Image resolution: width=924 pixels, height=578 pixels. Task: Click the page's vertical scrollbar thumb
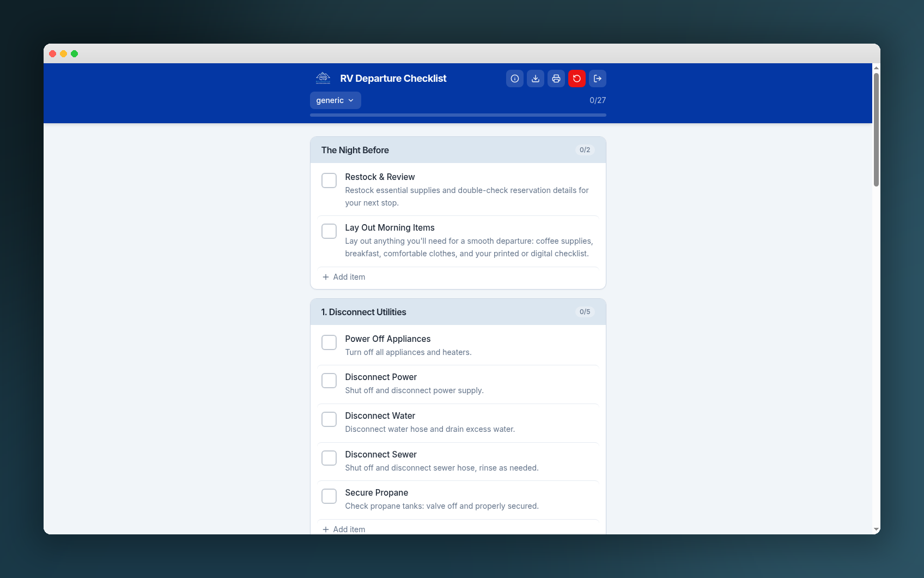pos(876,130)
